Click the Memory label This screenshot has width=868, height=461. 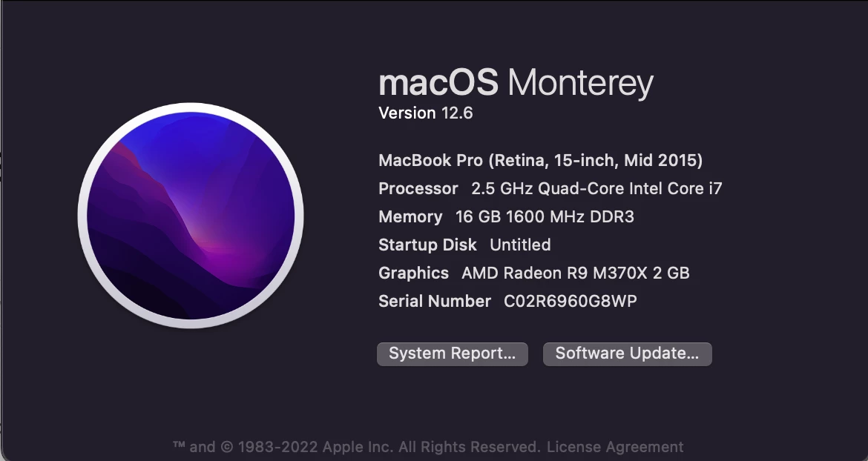coord(410,216)
